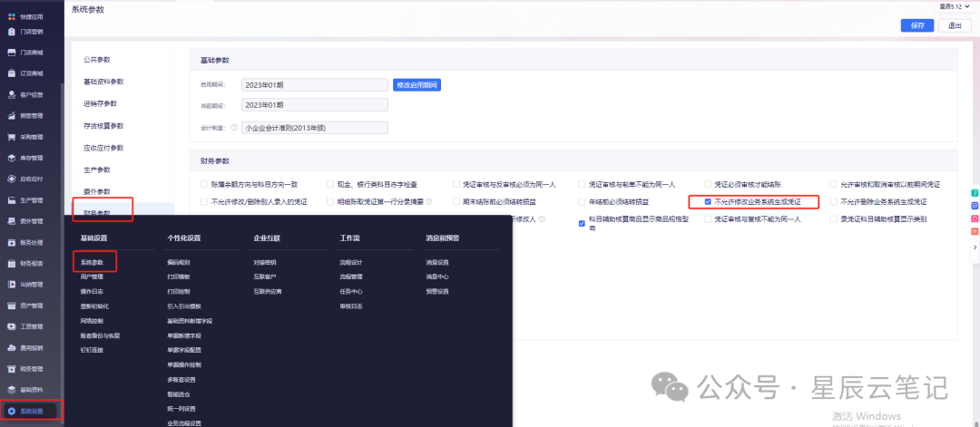Click the 资产管理 sidebar icon

(x=12, y=306)
